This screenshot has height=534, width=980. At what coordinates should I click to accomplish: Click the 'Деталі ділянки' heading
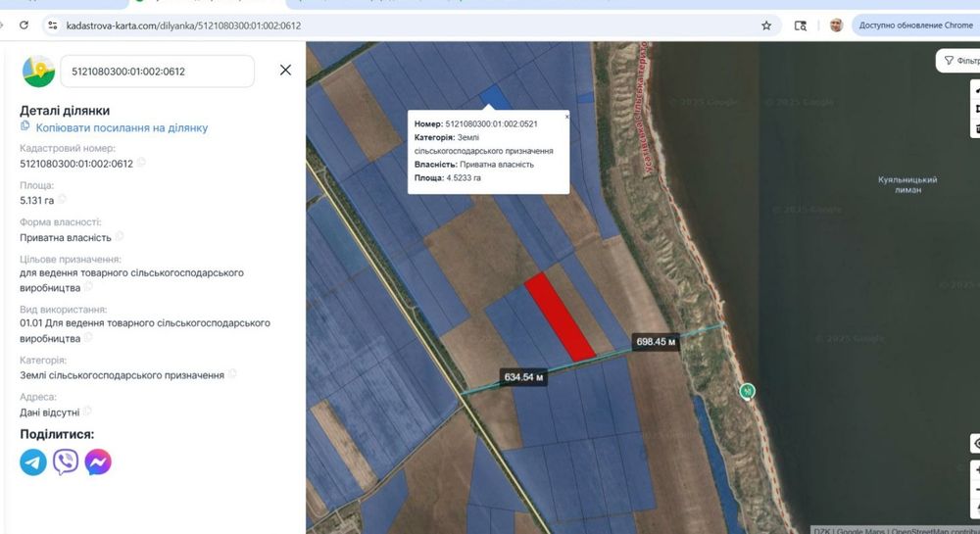click(x=65, y=111)
